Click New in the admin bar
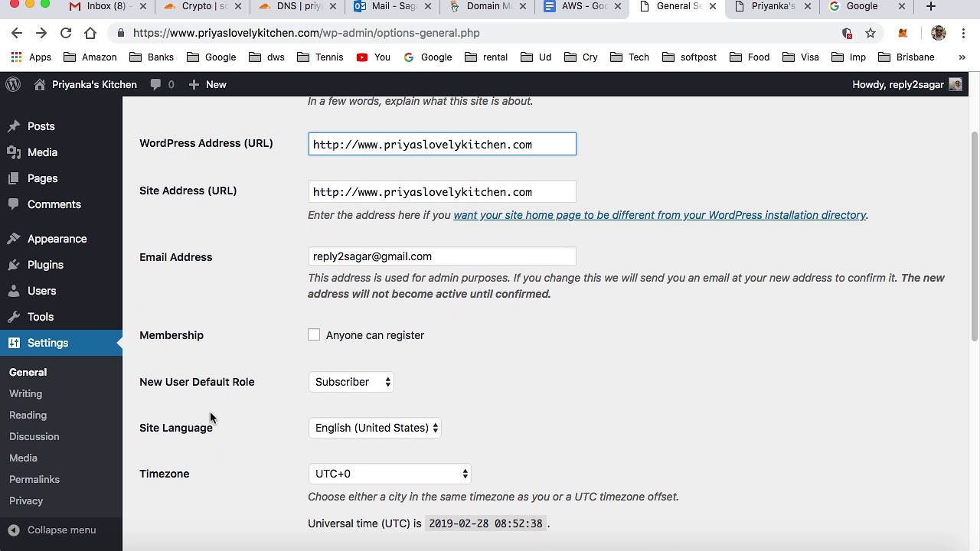Viewport: 980px width, 551px height. [x=207, y=84]
